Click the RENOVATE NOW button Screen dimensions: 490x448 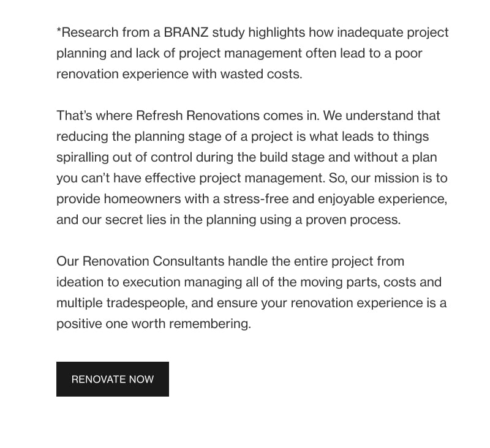113,379
